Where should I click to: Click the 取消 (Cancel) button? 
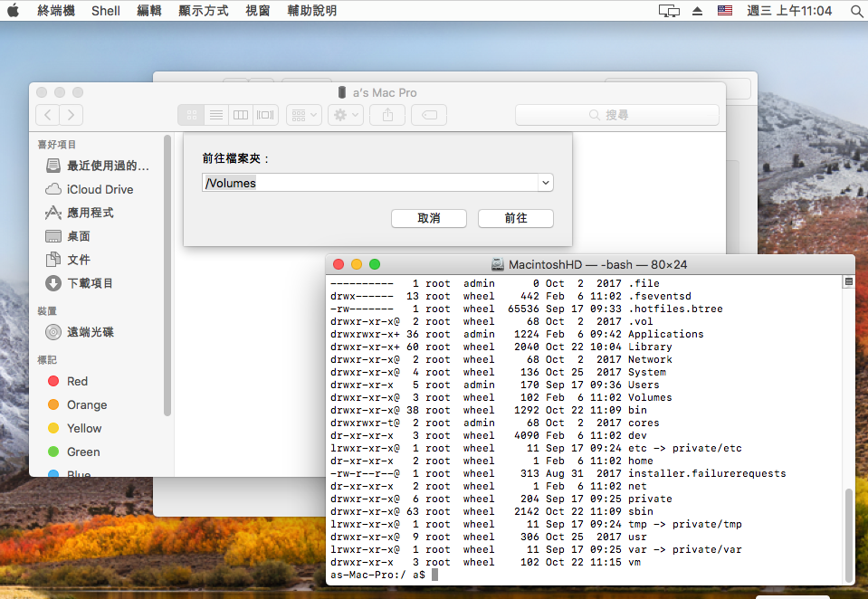[429, 219]
